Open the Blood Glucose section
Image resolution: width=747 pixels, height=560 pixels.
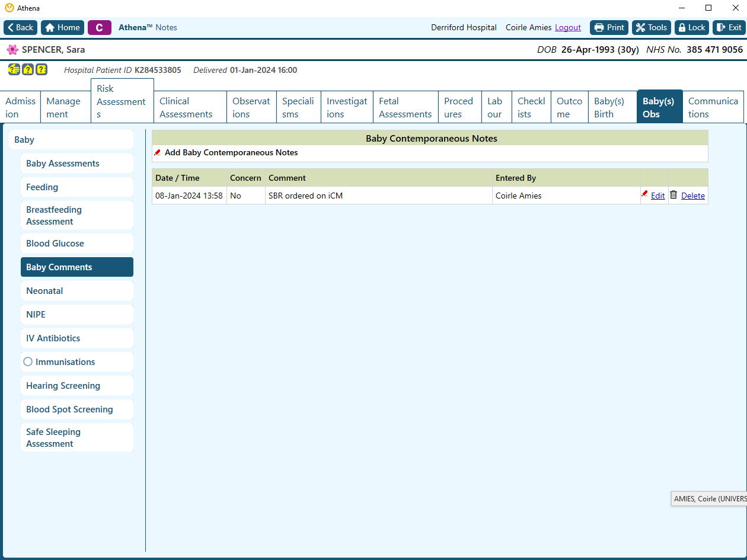(x=77, y=244)
